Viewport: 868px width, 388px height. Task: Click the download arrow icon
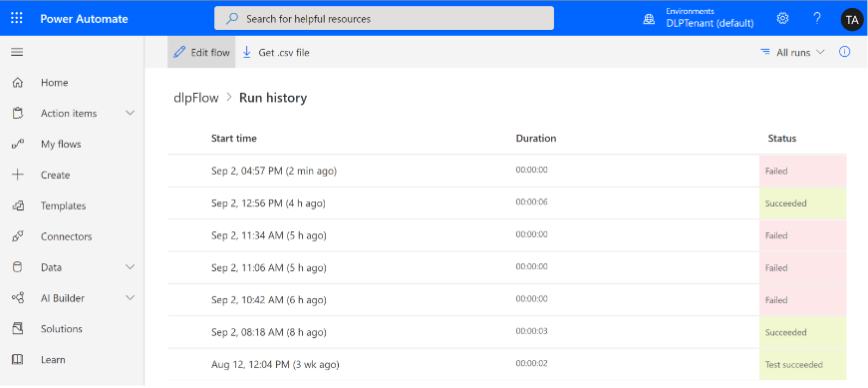[x=247, y=52]
